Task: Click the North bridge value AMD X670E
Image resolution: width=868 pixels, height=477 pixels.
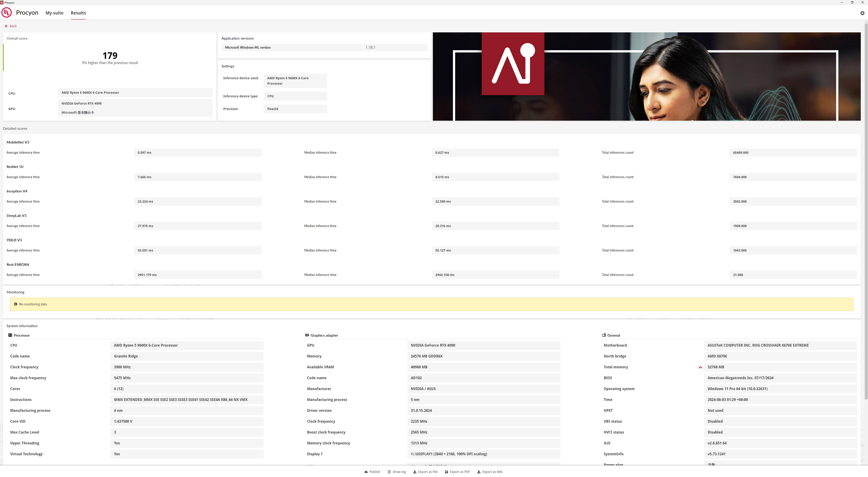Action: tap(780, 356)
